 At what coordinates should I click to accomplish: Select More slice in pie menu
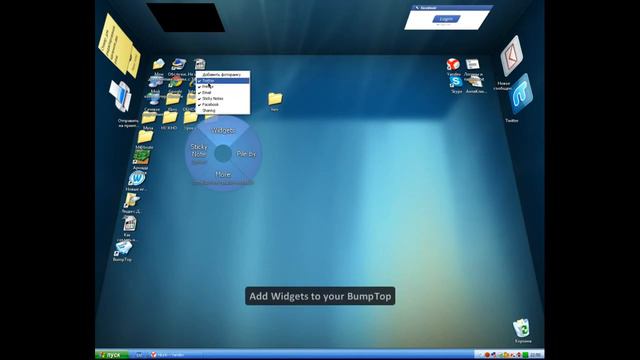[223, 175]
